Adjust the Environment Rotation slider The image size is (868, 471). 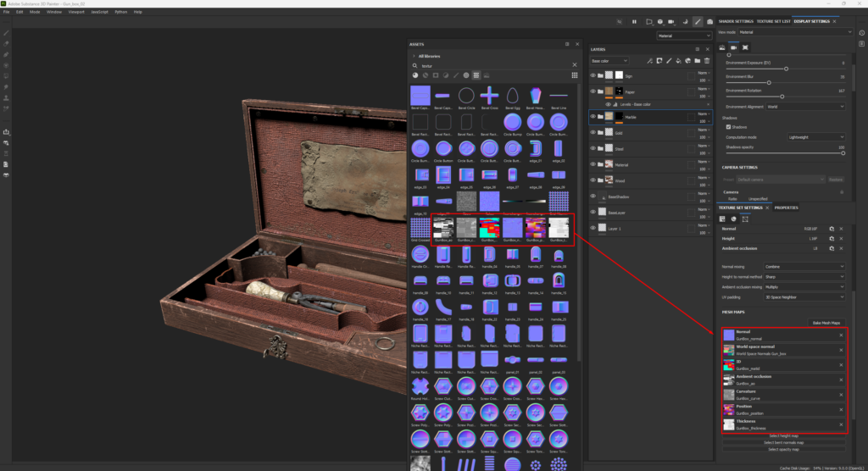tap(782, 96)
